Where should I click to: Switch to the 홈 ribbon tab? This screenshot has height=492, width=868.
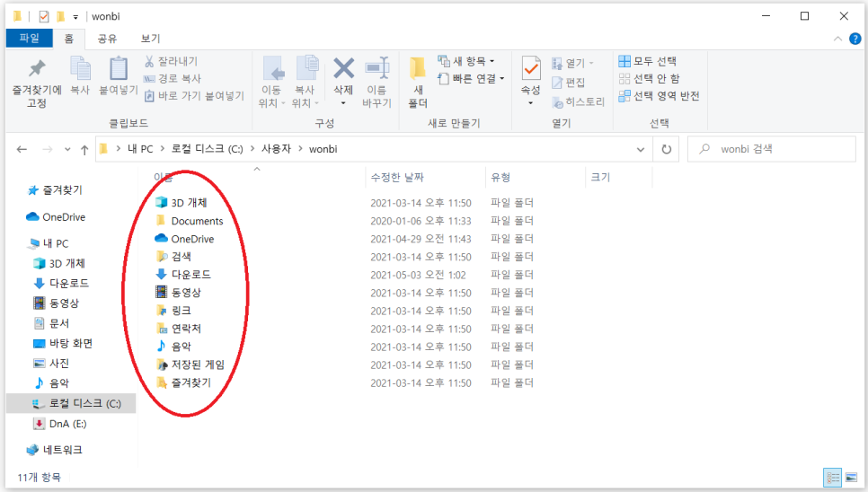(x=68, y=39)
